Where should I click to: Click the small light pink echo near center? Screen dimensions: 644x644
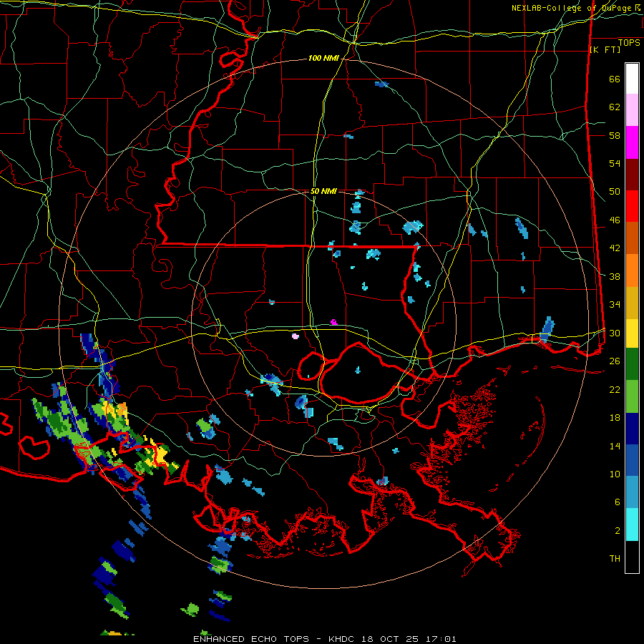(296, 336)
